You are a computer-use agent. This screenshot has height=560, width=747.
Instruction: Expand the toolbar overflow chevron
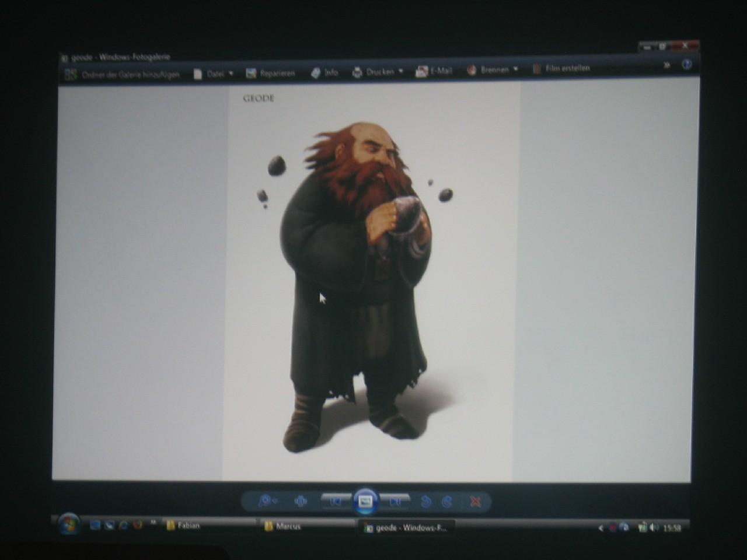click(666, 65)
